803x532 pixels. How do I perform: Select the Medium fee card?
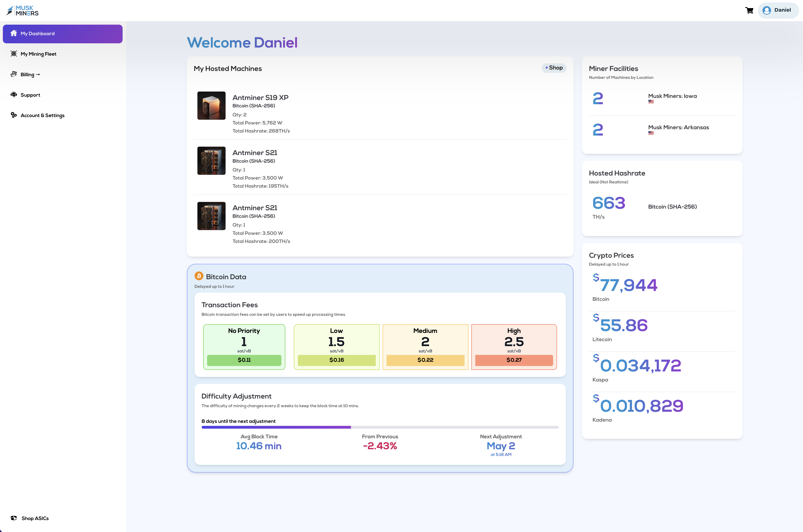pyautogui.click(x=425, y=347)
